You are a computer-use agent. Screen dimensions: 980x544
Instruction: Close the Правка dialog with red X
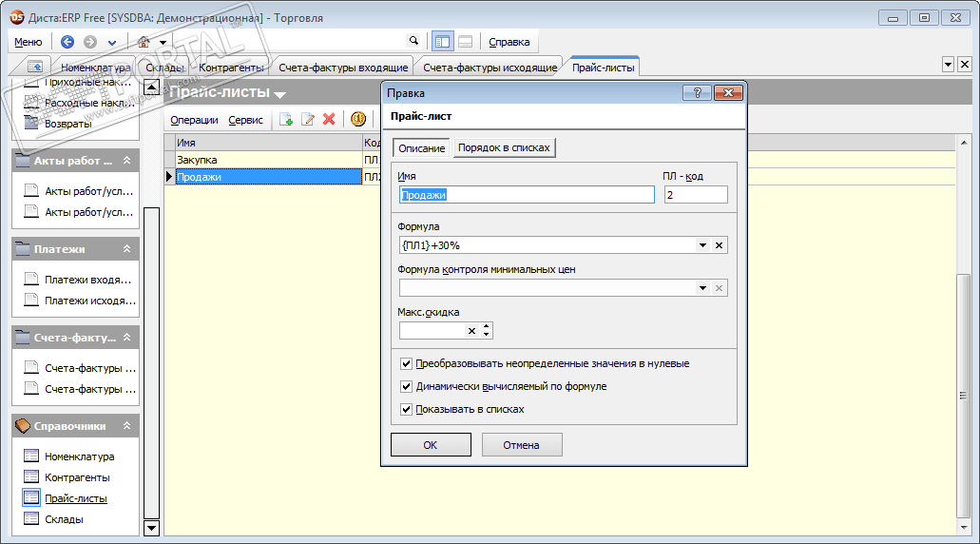click(728, 92)
